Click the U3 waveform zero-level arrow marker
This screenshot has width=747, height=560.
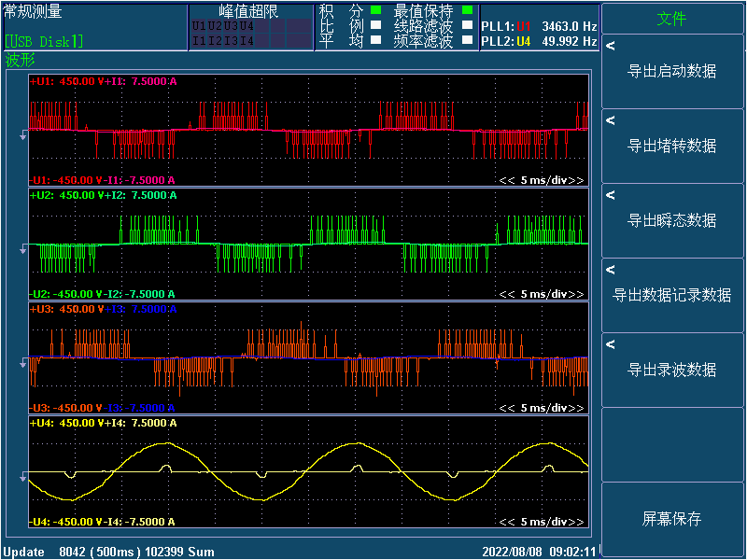click(24, 361)
